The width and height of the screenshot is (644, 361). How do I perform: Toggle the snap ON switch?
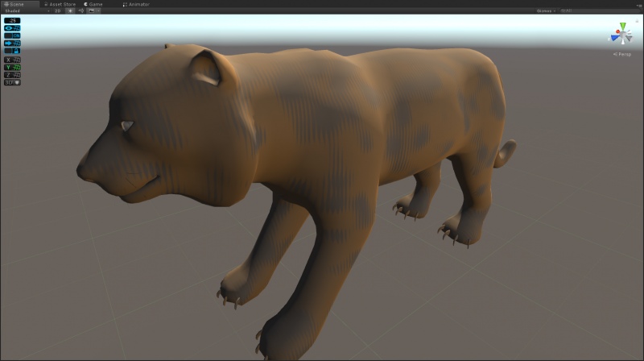[x=12, y=35]
